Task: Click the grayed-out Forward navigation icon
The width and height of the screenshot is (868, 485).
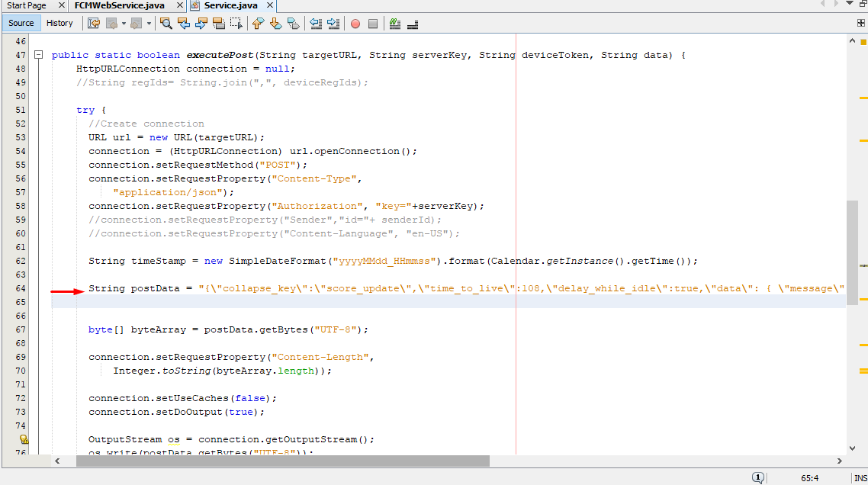Action: (x=137, y=23)
